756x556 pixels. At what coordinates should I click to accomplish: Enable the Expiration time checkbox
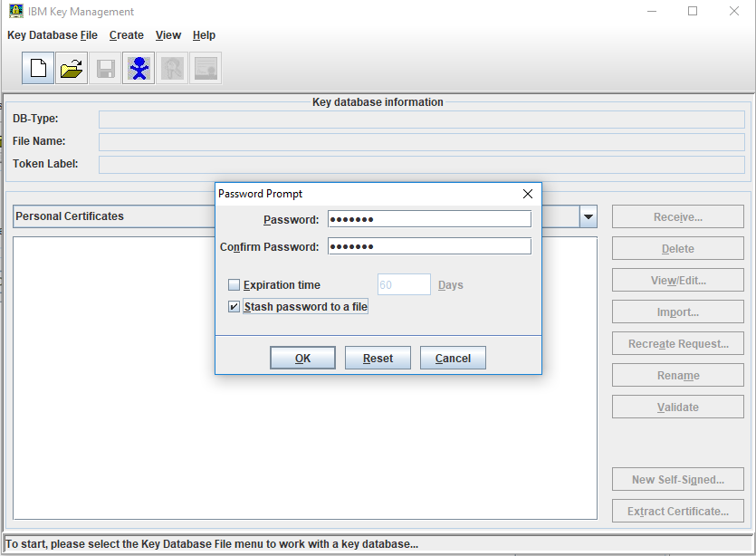coord(234,285)
